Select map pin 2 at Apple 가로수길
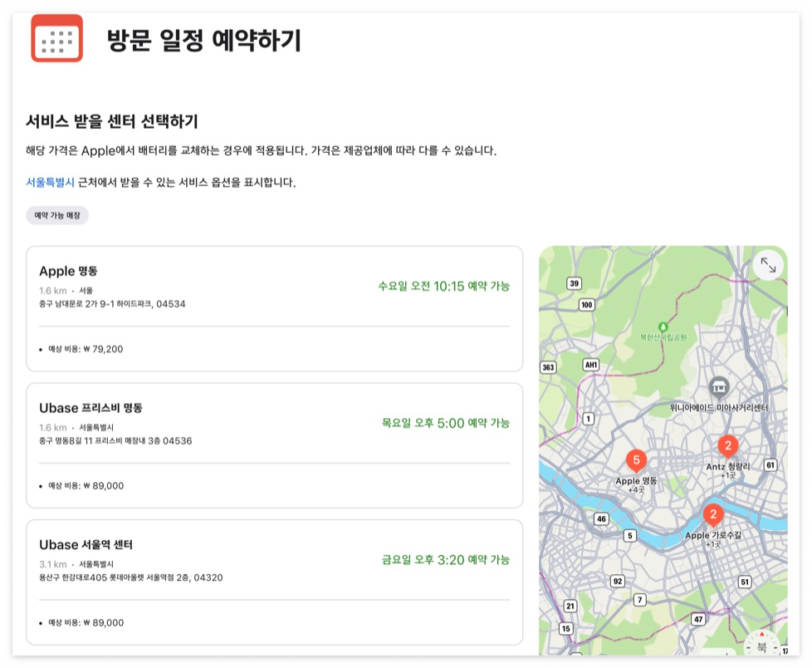The height and width of the screenshot is (668, 812). pos(713,514)
